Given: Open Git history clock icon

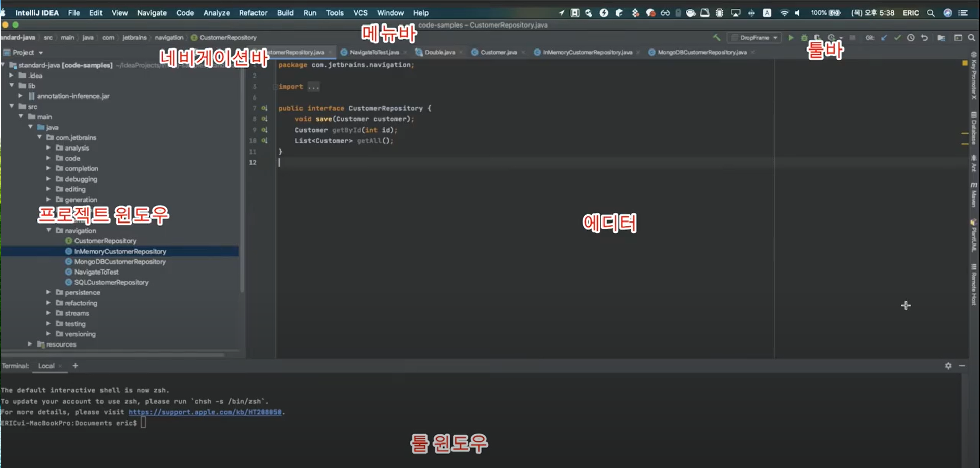Looking at the screenshot, I should tap(911, 38).
